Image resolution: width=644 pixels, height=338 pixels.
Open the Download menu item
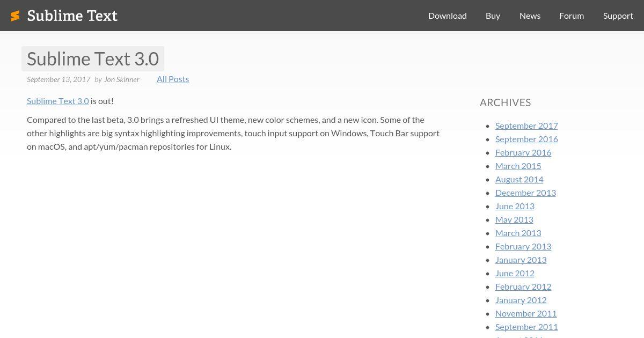point(448,16)
